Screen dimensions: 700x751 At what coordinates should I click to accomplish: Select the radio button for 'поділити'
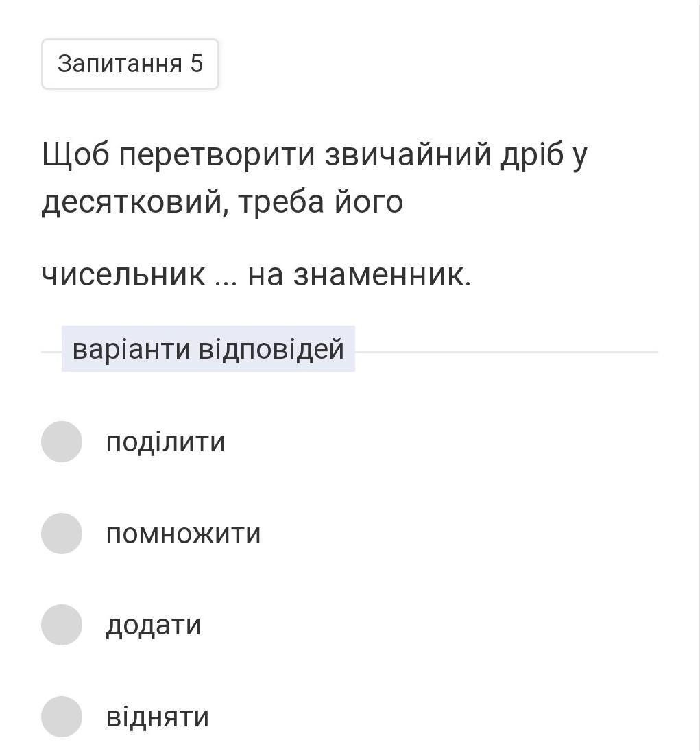coord(62,442)
